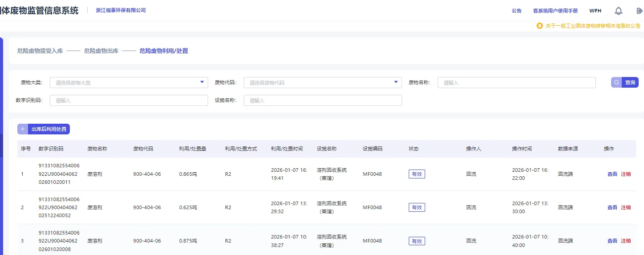Click the 出库后利用处置 button

[x=44, y=129]
